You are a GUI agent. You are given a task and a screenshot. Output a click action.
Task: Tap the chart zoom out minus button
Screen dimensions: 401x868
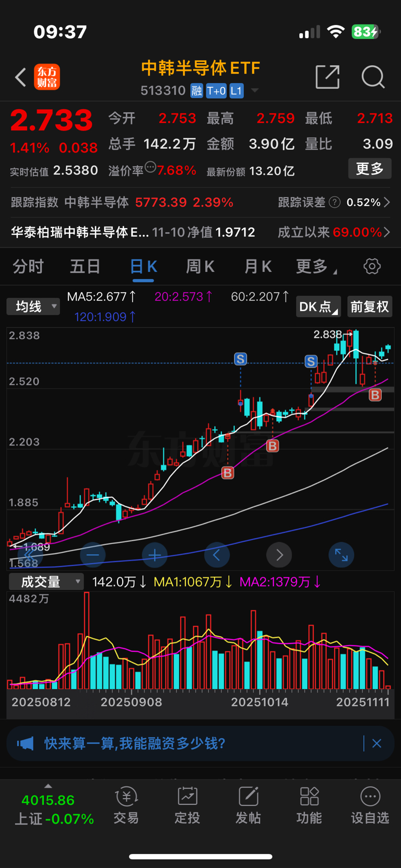coord(93,555)
